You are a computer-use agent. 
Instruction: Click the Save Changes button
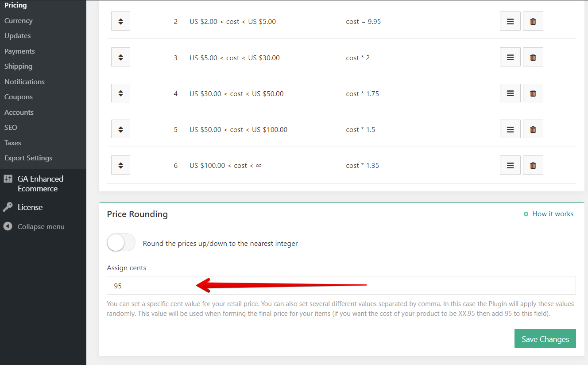point(545,338)
